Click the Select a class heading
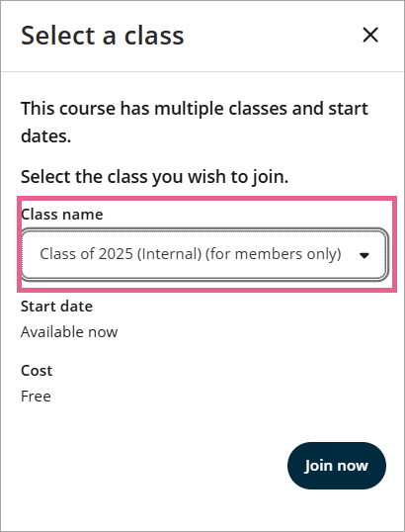Viewport: 405px width, 532px height. pyautogui.click(x=103, y=36)
